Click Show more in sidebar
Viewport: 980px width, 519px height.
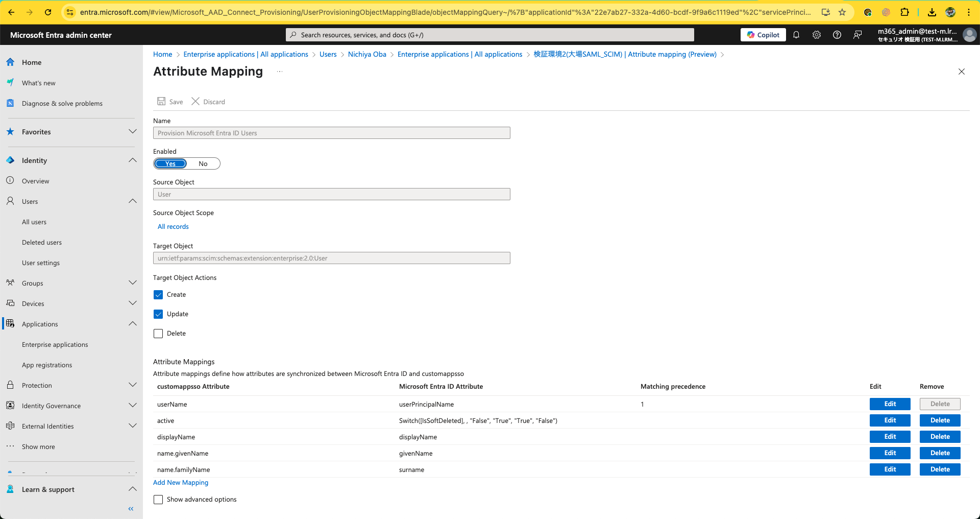pos(38,446)
